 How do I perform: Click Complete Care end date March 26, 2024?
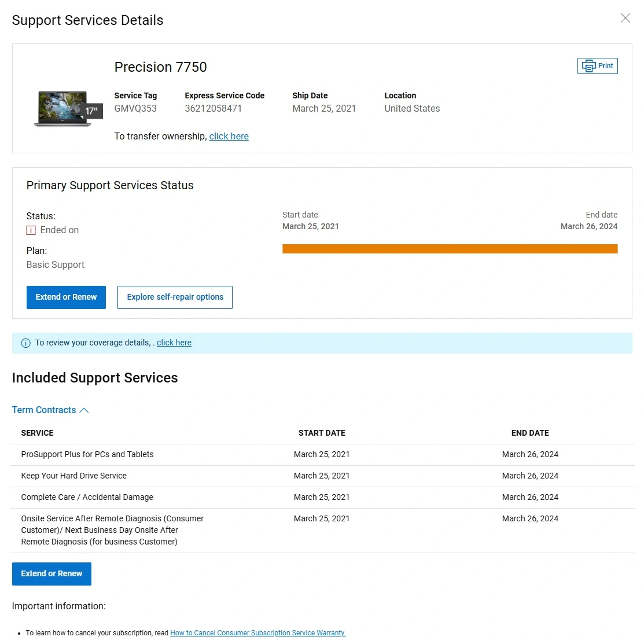coord(530,497)
